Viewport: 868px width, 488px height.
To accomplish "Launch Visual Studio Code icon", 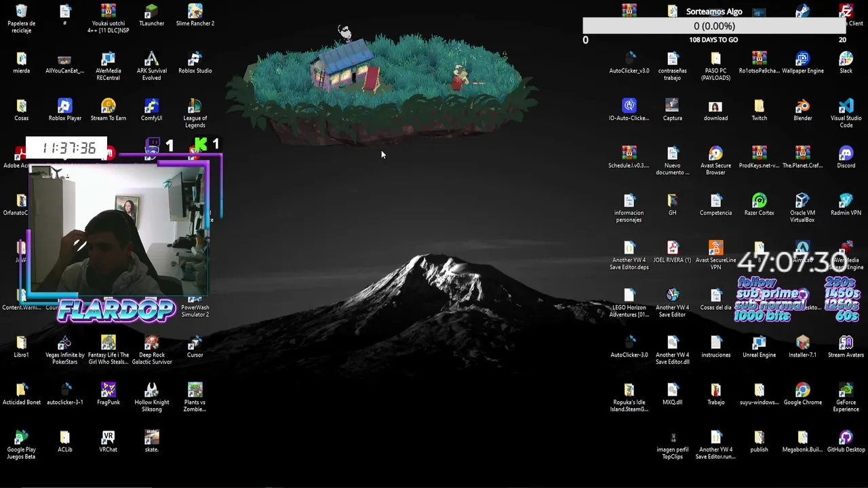I will (846, 106).
